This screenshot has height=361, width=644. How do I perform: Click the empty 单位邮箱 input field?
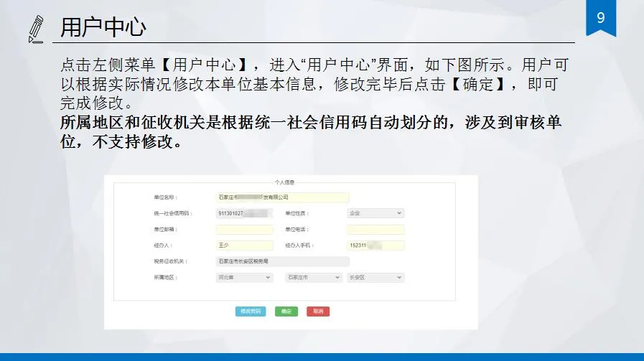[244, 230]
